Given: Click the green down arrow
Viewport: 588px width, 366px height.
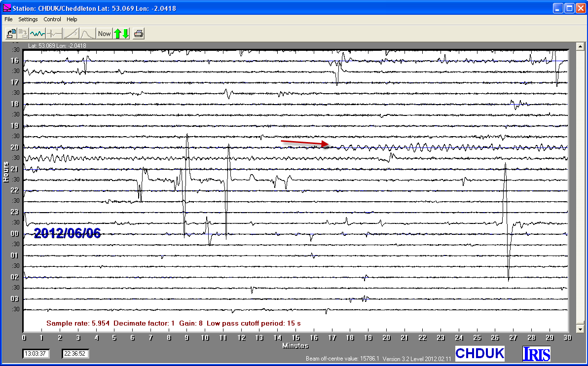Looking at the screenshot, I should [126, 34].
